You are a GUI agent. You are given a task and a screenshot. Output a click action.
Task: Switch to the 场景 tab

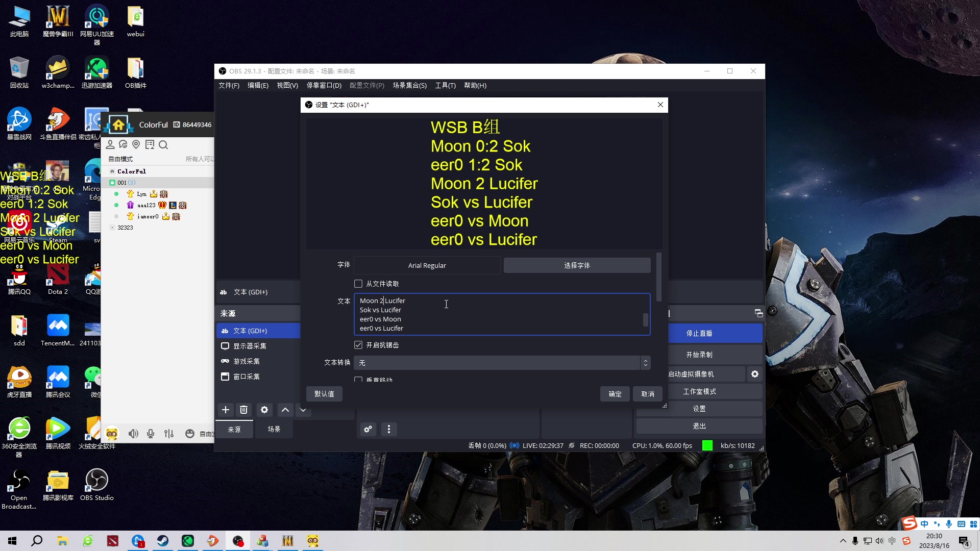point(274,429)
